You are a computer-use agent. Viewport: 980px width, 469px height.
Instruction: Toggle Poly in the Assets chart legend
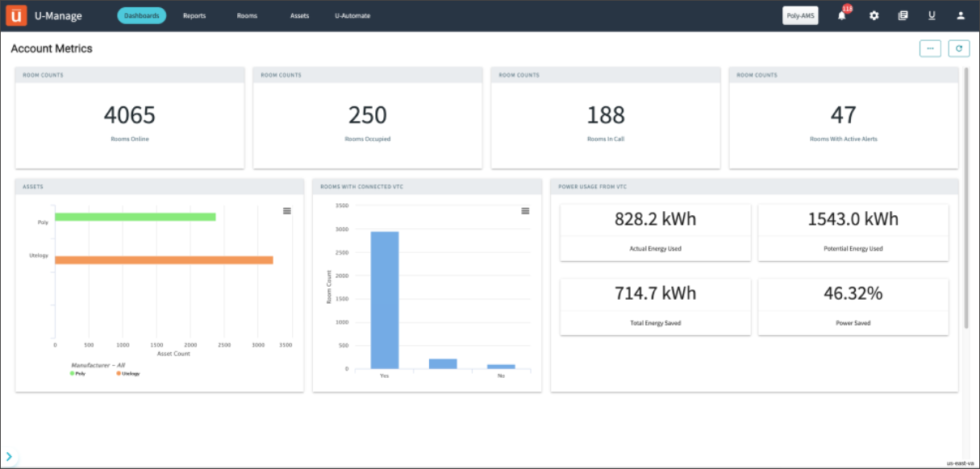(81, 373)
